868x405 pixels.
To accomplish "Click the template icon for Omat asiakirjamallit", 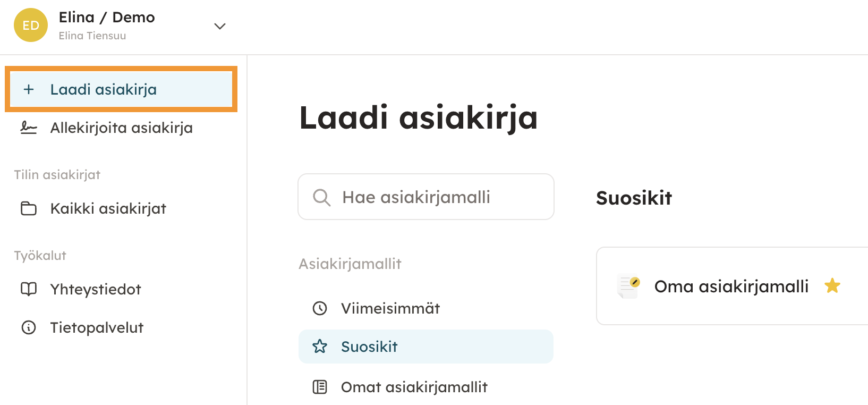I will pos(320,387).
